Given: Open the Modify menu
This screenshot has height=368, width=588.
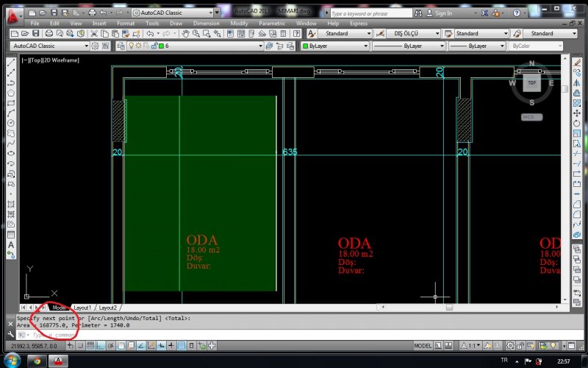Looking at the screenshot, I should pos(240,24).
